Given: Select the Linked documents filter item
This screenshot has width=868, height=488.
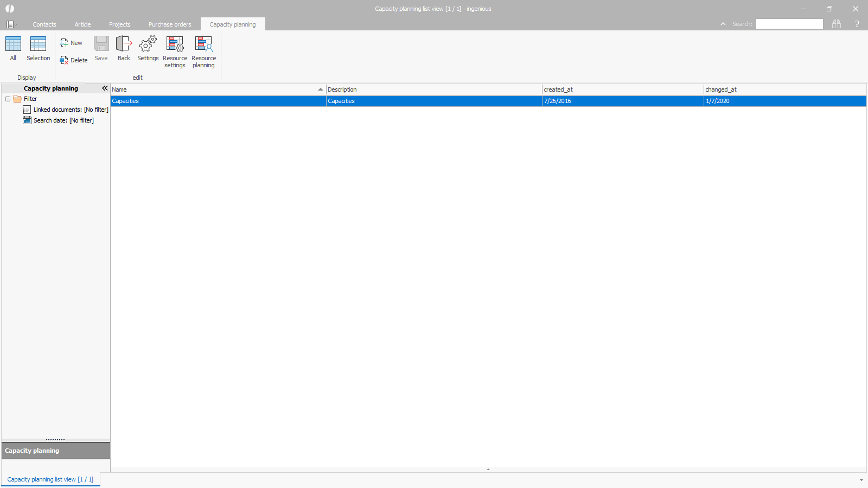Looking at the screenshot, I should click(71, 110).
